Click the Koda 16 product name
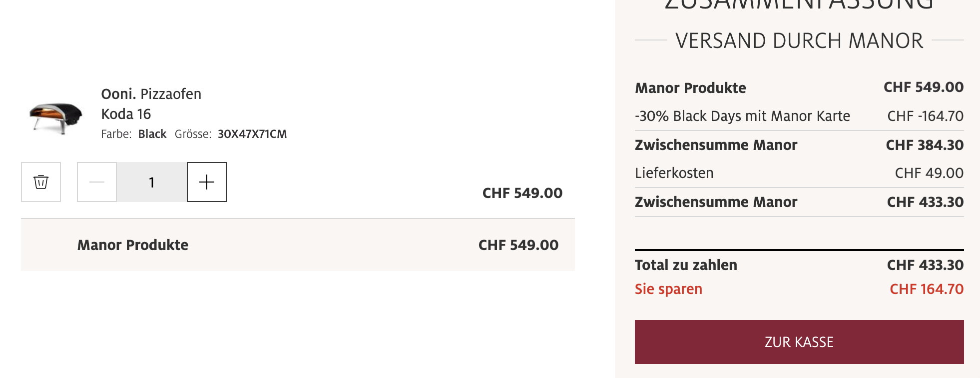Viewport: 980px width, 378px height. 126,114
